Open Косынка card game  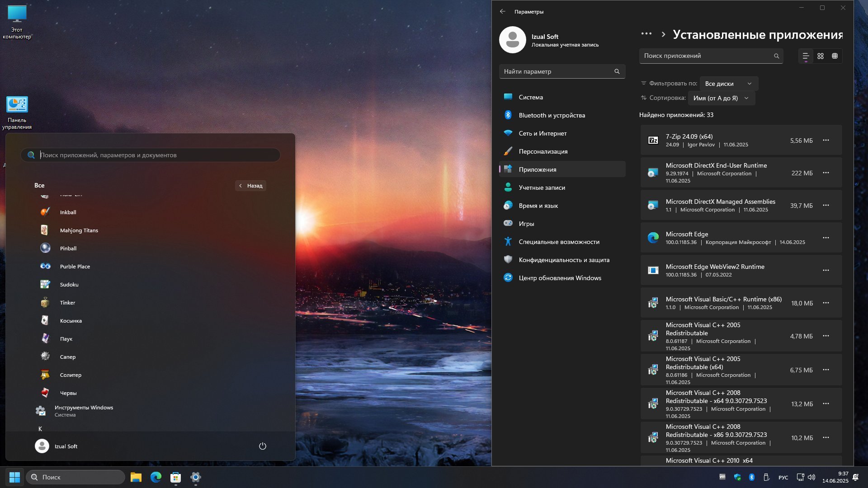coord(150,321)
